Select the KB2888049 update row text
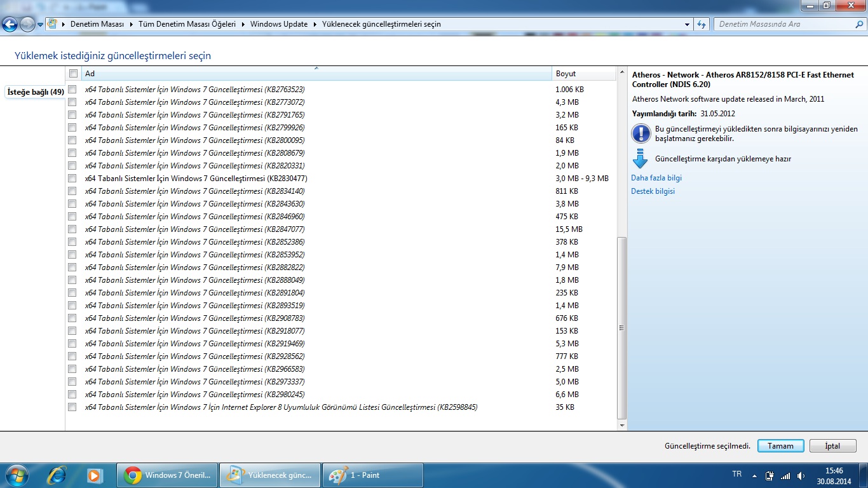Viewport: 868px width, 488px height. coord(195,280)
